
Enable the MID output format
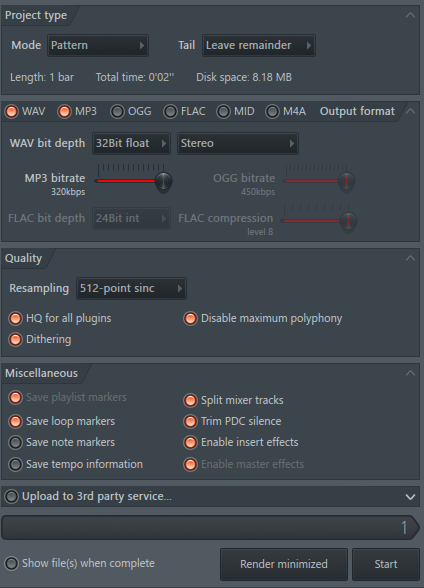tap(223, 112)
